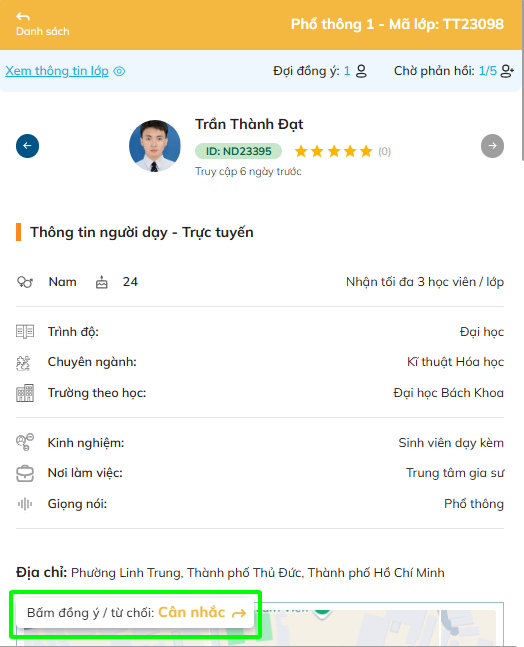The image size is (524, 647).
Task: Click the eye icon beside class info
Action: 119,71
